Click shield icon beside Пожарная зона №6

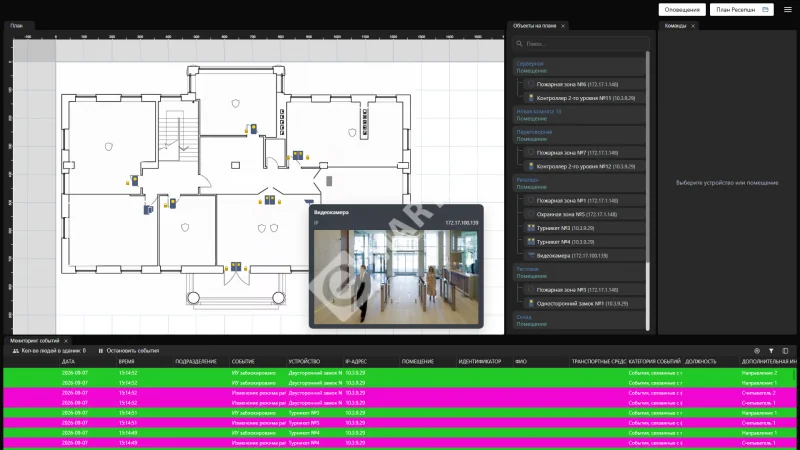tap(531, 84)
